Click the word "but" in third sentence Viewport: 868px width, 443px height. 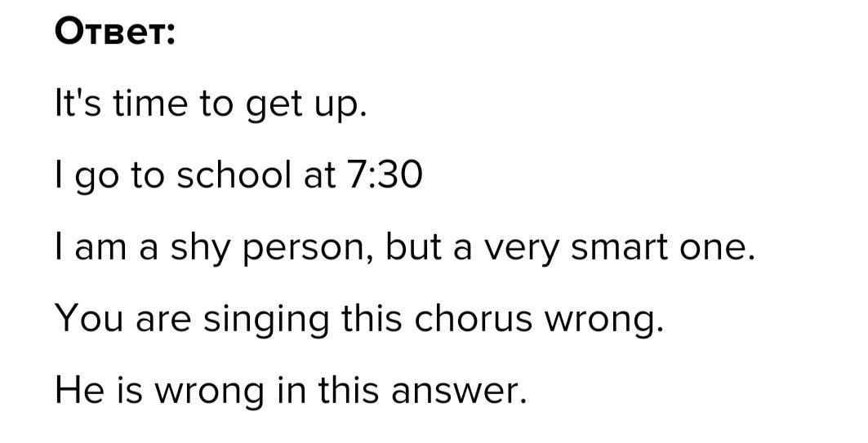[413, 248]
